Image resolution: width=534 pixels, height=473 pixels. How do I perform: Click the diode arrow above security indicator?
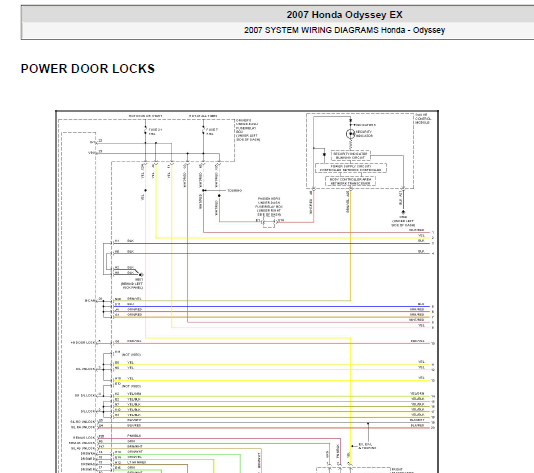(350, 121)
